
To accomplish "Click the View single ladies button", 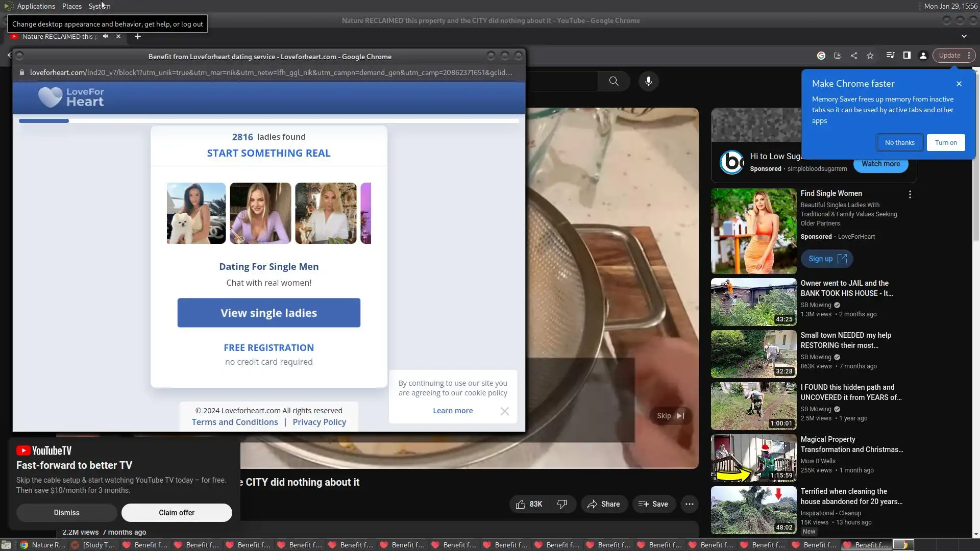I will pos(268,313).
